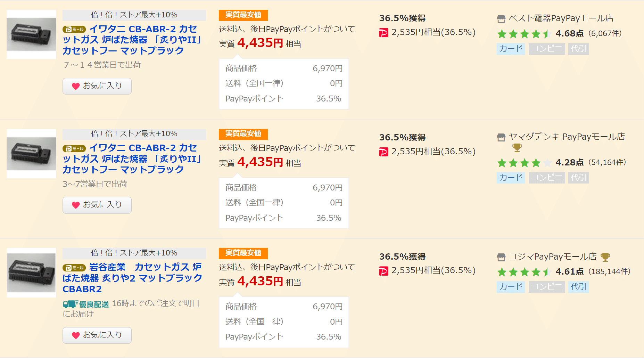Viewport: 644px width, 358px height.
Task: Open the ヤマダデンキ PayPayモール店 store link
Action: (x=567, y=137)
